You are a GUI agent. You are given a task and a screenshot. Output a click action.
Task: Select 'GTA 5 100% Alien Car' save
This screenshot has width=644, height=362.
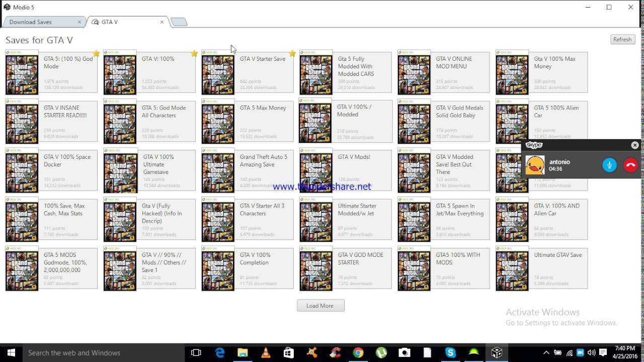click(542, 121)
